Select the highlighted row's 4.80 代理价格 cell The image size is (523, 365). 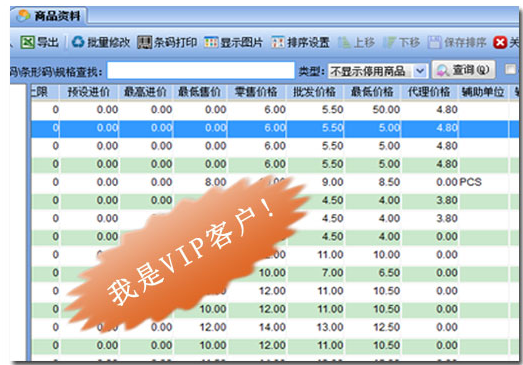point(429,128)
